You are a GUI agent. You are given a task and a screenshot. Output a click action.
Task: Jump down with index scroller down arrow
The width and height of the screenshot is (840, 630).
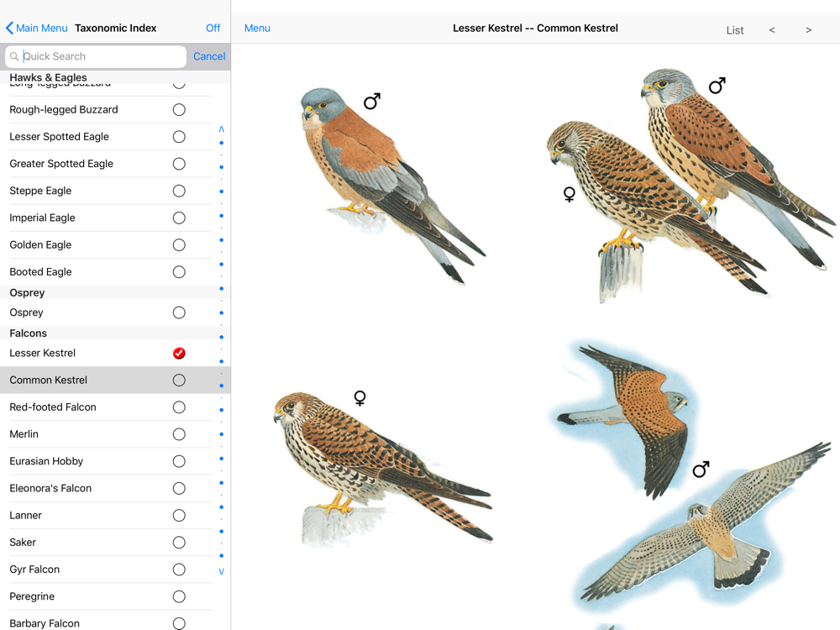click(221, 571)
